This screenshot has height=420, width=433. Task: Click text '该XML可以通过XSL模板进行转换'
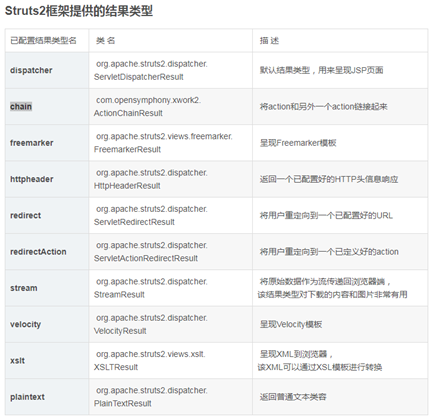tap(320, 368)
